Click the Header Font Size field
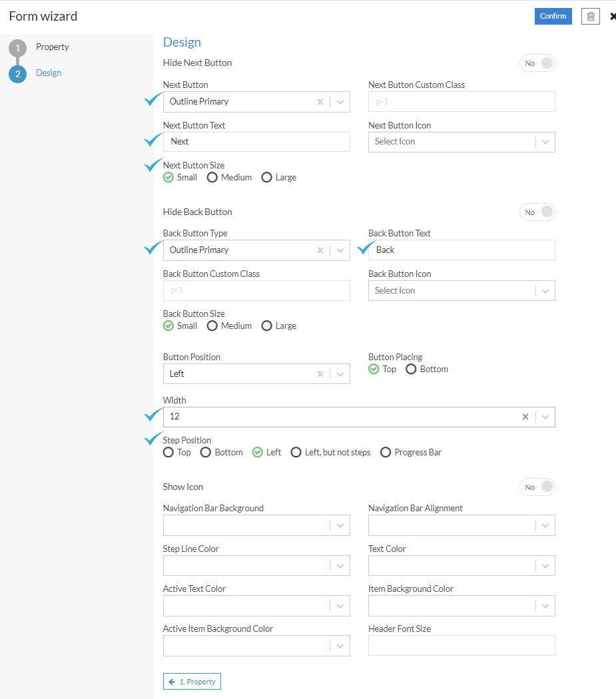The height and width of the screenshot is (699, 616). pyautogui.click(x=461, y=645)
